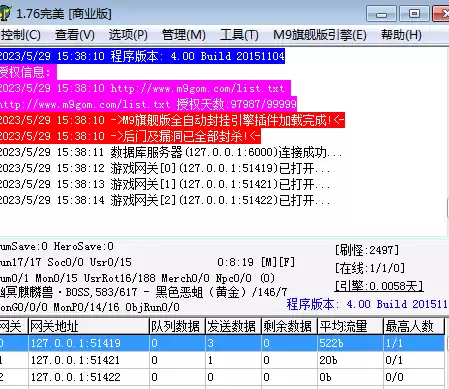Click the 网关地址 column header
This screenshot has width=449, height=389.
(89, 326)
